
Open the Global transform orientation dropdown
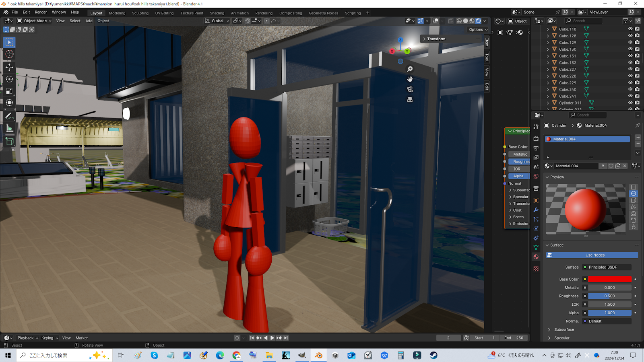click(217, 21)
